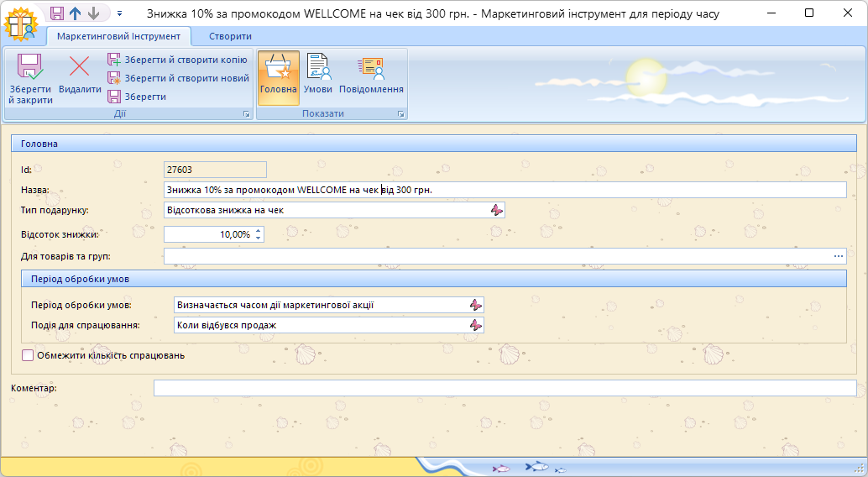Click the blue up arrow in title bar

point(76,13)
